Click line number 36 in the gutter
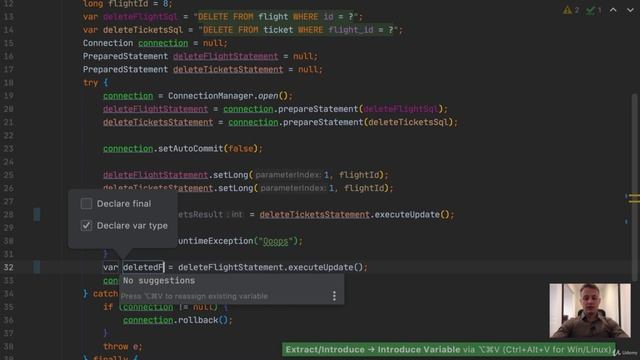640x360 pixels. point(9,320)
